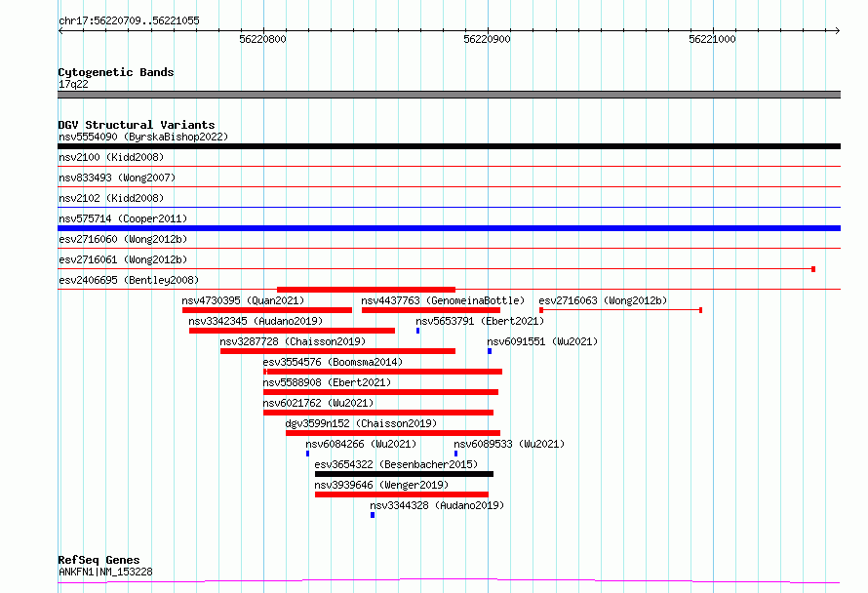Open the nsv2102 (Kidd2008) variant label
Screen dimensions: 868x593
[x=111, y=198]
